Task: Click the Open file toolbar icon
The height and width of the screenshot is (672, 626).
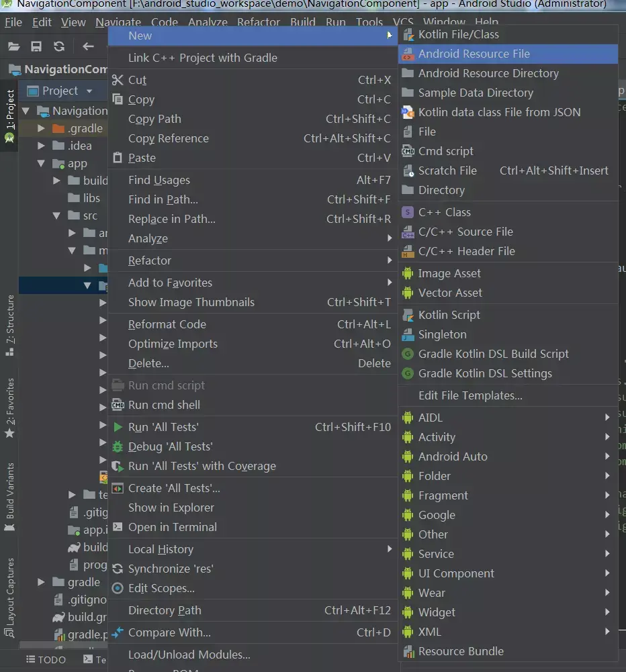Action: coord(13,46)
